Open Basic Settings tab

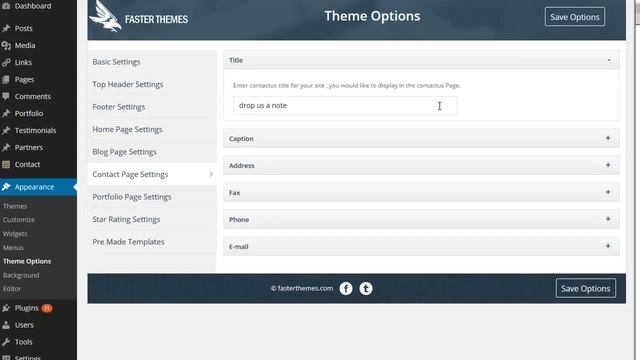point(152,62)
